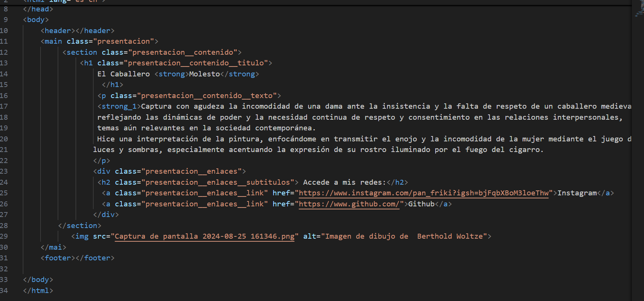Click the 'header' opening tag
This screenshot has height=301, width=644.
[58, 31]
